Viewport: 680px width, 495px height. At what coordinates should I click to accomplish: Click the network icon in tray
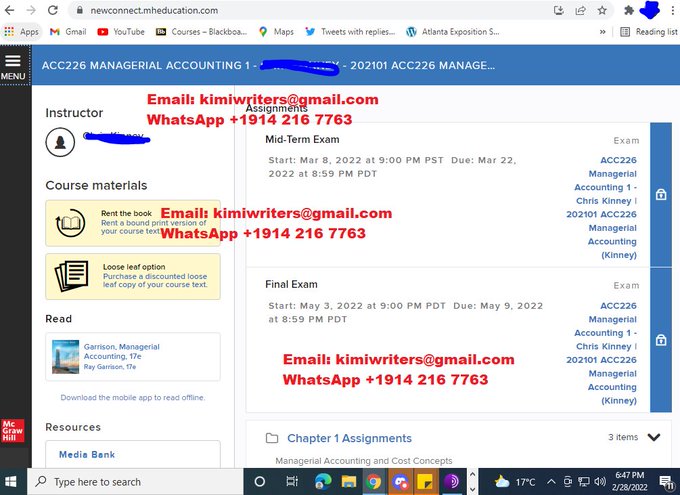click(x=584, y=482)
